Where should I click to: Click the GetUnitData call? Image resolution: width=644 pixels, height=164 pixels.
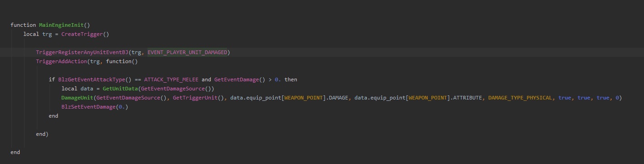click(121, 89)
